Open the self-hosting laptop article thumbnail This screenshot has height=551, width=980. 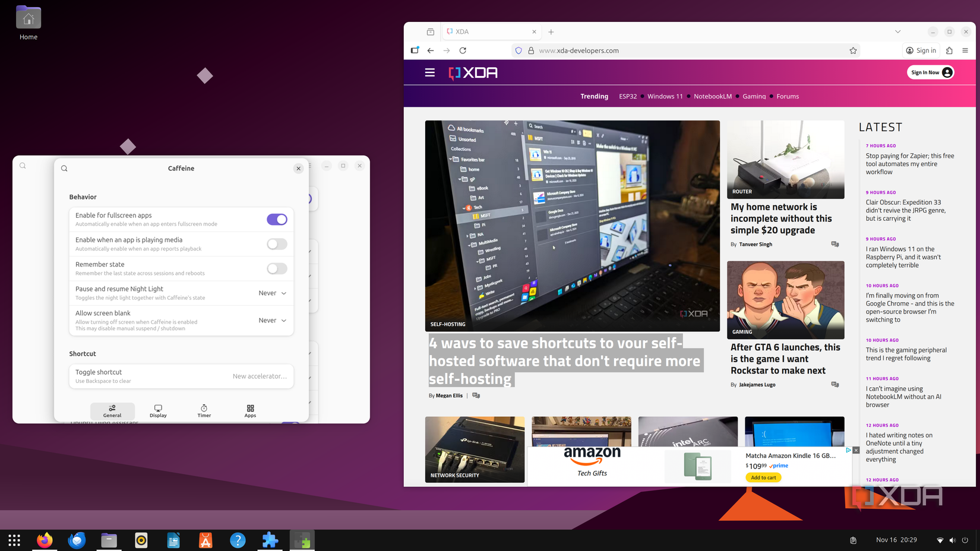click(573, 226)
